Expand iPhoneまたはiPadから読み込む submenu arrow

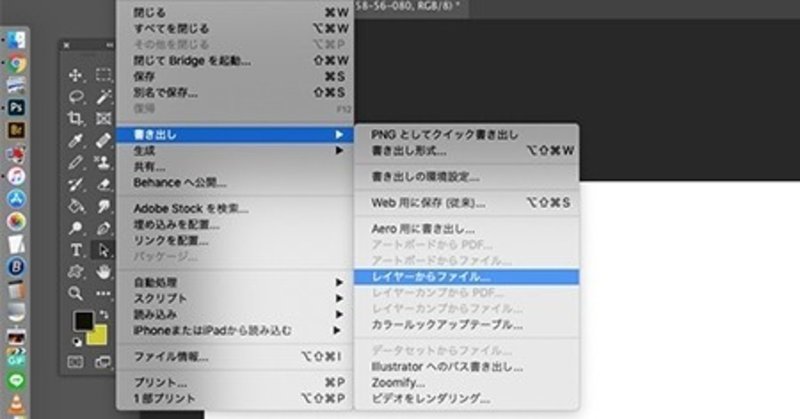[337, 330]
